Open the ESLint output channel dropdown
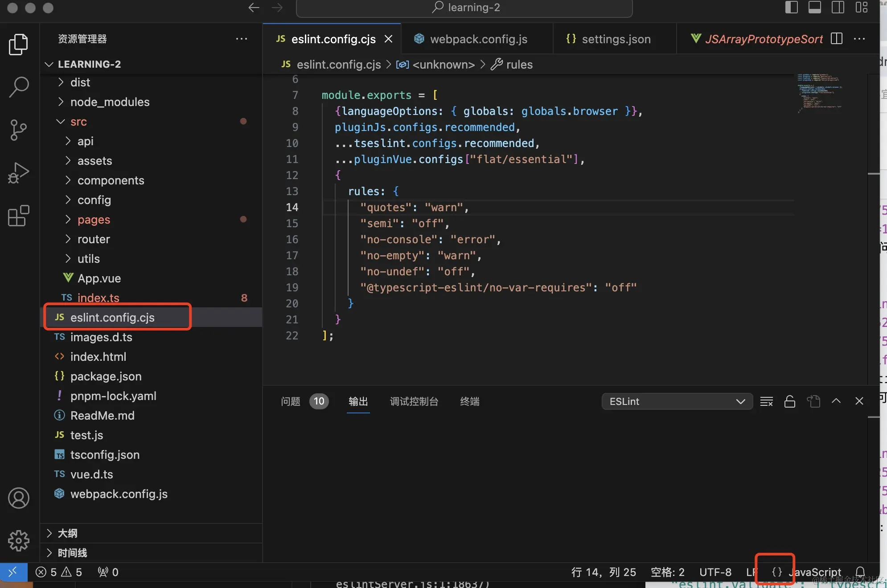This screenshot has height=588, width=887. pos(677,401)
